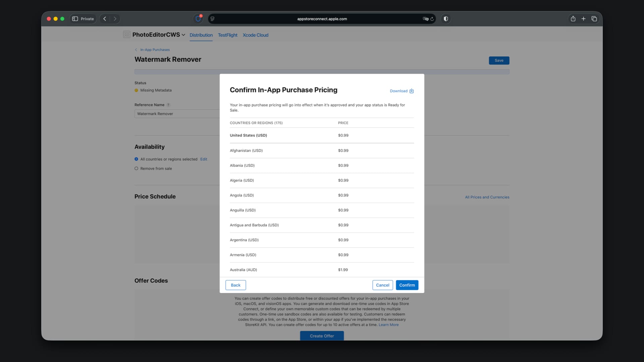This screenshot has height=362, width=644.
Task: Switch to the TestFlight tab
Action: (227, 35)
